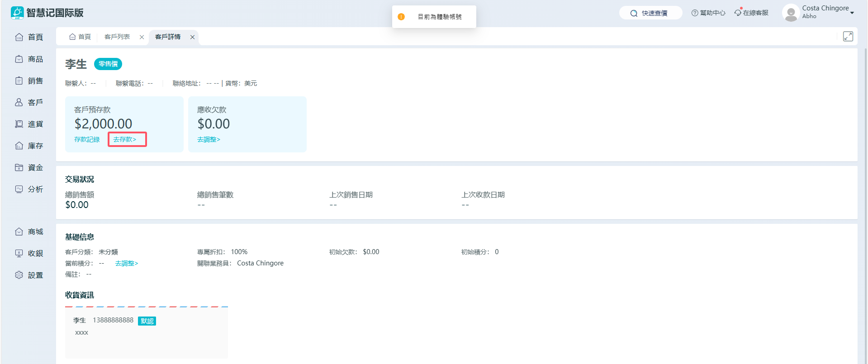Click the fullscreen expand icon
This screenshot has height=364, width=868.
(848, 37)
